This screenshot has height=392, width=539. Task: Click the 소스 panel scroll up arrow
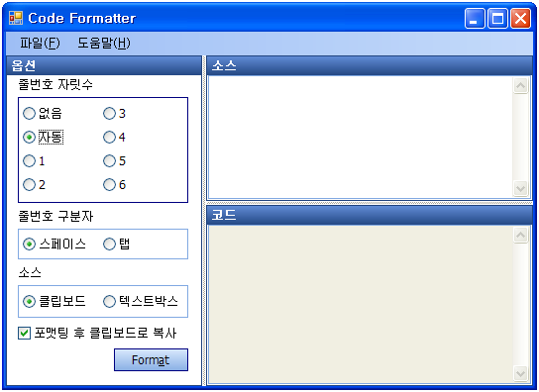(x=520, y=85)
